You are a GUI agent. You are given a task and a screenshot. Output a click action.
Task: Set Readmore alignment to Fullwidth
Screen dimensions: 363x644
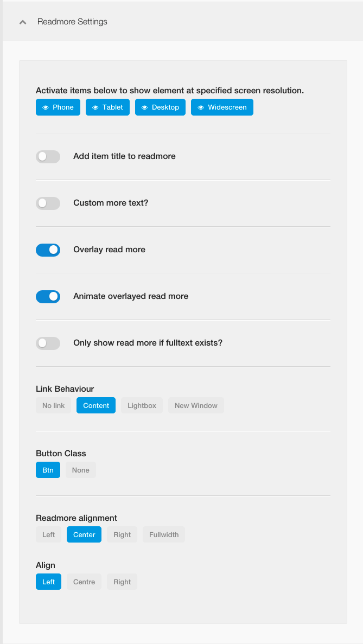164,534
